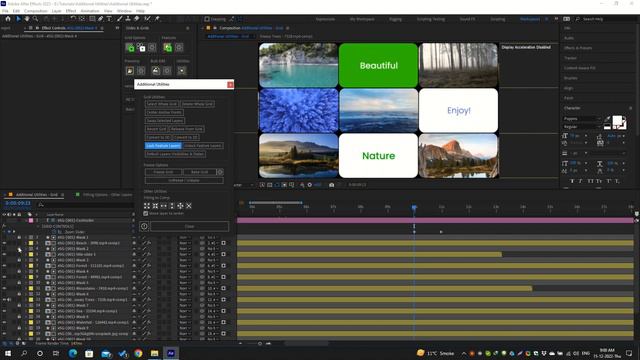Click the fill color swatch in Character panel
Screen dimensions: 640x360
pos(617,120)
